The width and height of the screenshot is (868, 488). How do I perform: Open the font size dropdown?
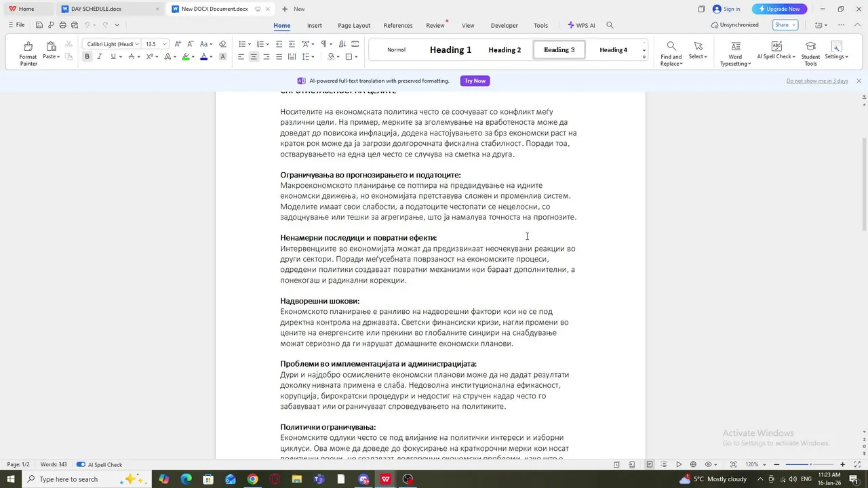point(164,44)
